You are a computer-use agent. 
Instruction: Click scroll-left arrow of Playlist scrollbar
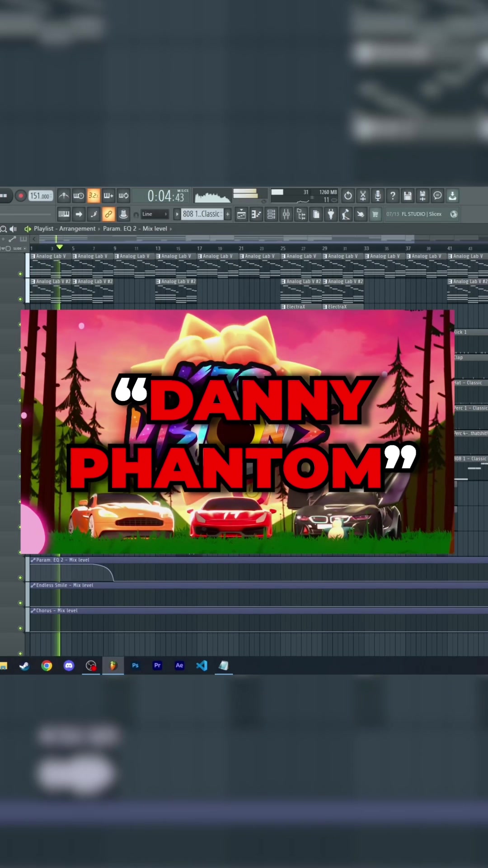coord(34,239)
